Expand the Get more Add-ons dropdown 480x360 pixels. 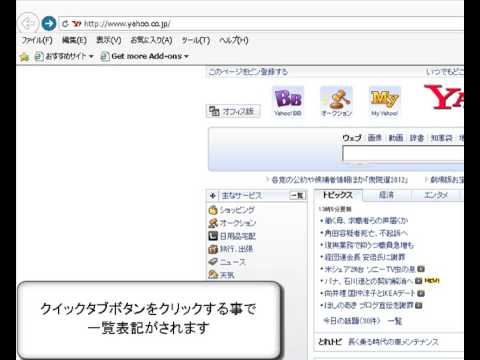tap(186, 56)
